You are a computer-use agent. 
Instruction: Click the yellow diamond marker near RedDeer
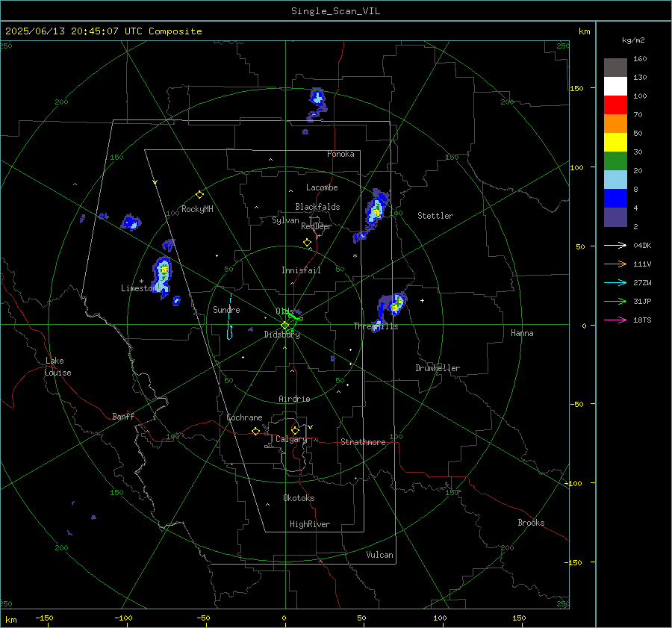(x=307, y=243)
